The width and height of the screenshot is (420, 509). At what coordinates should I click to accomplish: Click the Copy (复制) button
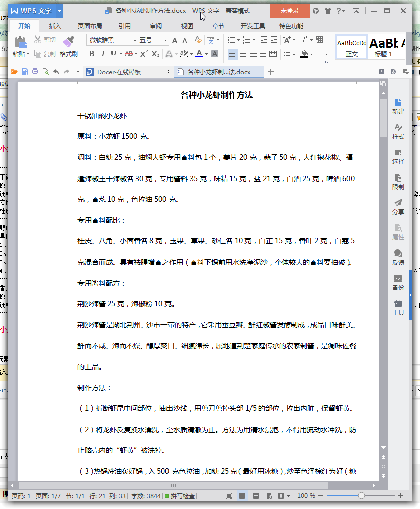(x=45, y=54)
